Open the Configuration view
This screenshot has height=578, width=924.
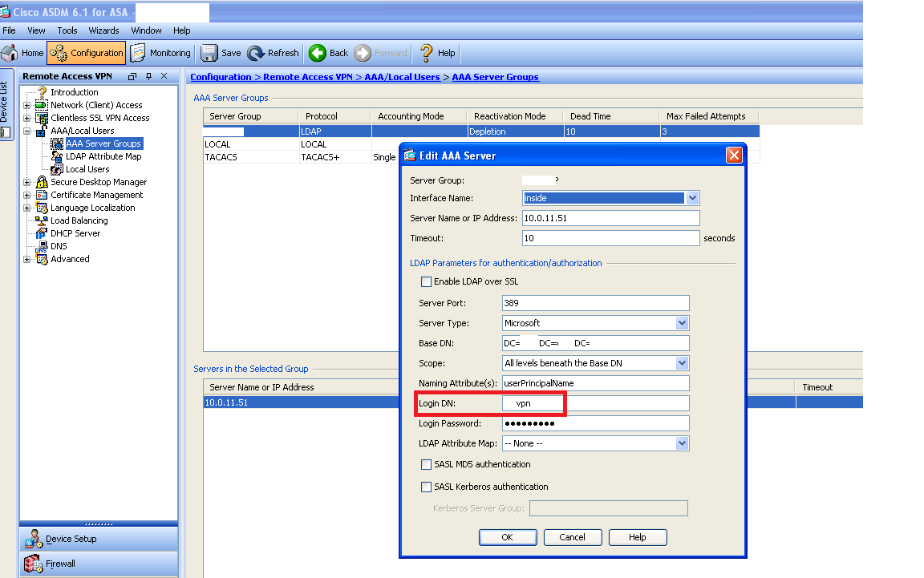coord(86,53)
